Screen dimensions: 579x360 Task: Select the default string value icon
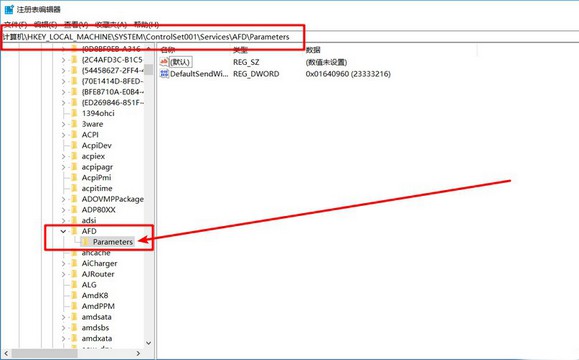coord(164,62)
